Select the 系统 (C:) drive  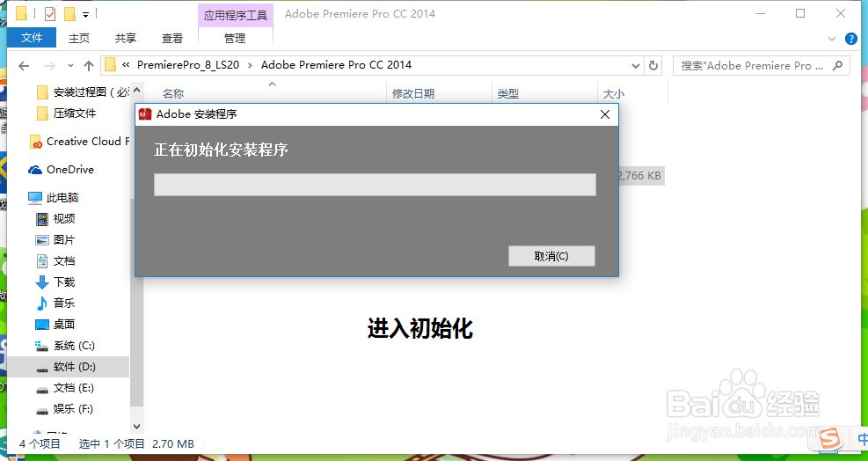coord(65,346)
